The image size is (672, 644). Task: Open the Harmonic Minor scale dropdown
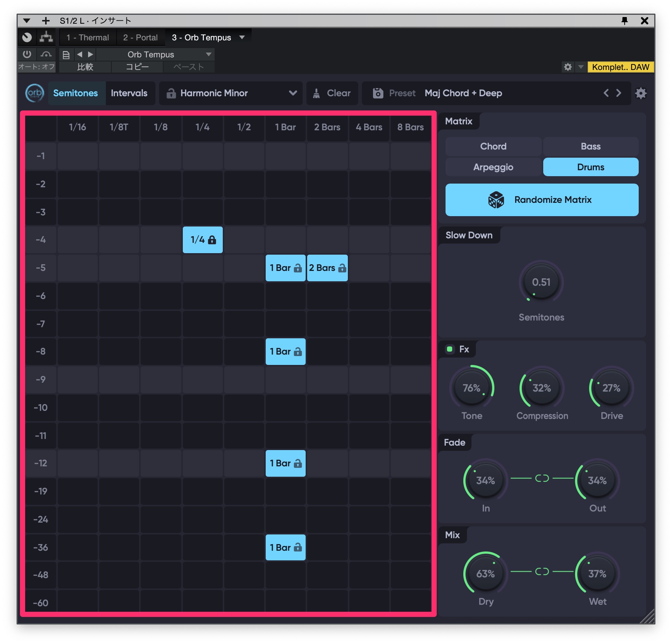293,93
